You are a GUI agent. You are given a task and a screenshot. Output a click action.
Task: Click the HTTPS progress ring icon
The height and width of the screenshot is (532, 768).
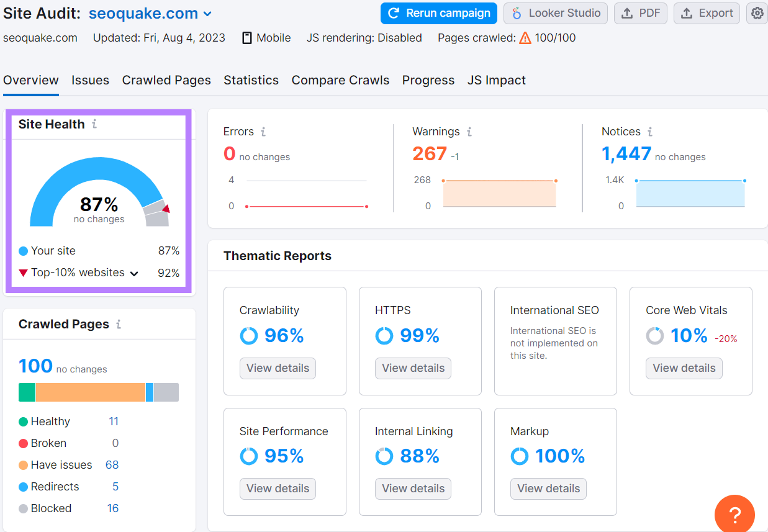(x=384, y=336)
